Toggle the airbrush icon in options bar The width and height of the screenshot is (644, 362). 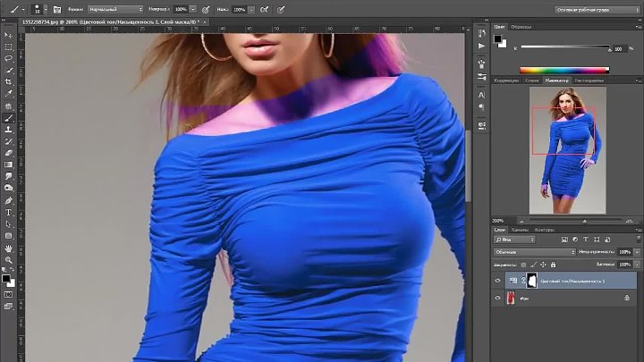[x=205, y=9]
